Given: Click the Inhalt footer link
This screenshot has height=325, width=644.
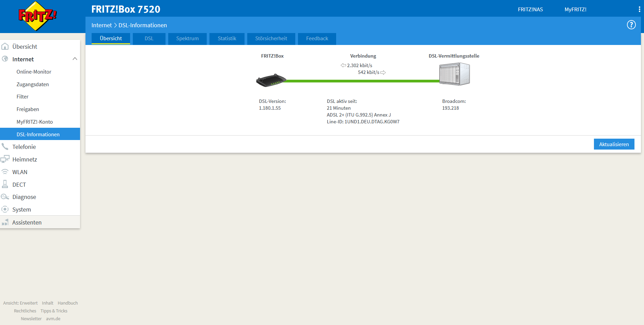Looking at the screenshot, I should click(48, 303).
